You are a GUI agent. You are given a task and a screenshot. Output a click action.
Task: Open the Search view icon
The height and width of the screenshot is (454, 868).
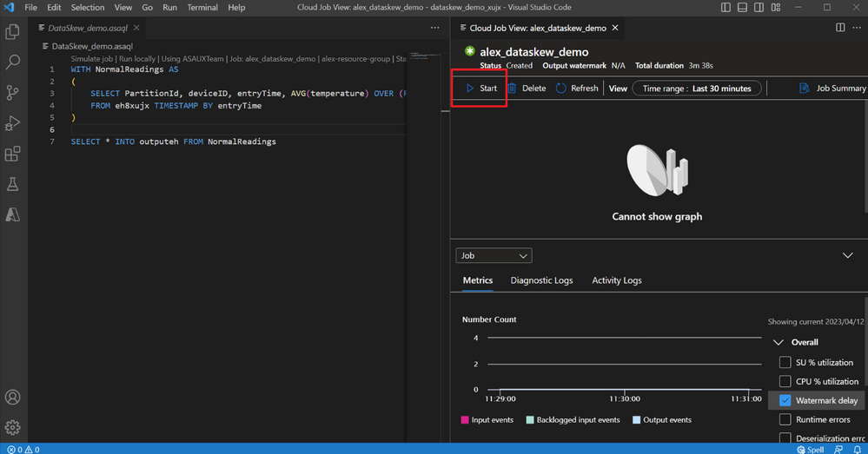[x=12, y=62]
